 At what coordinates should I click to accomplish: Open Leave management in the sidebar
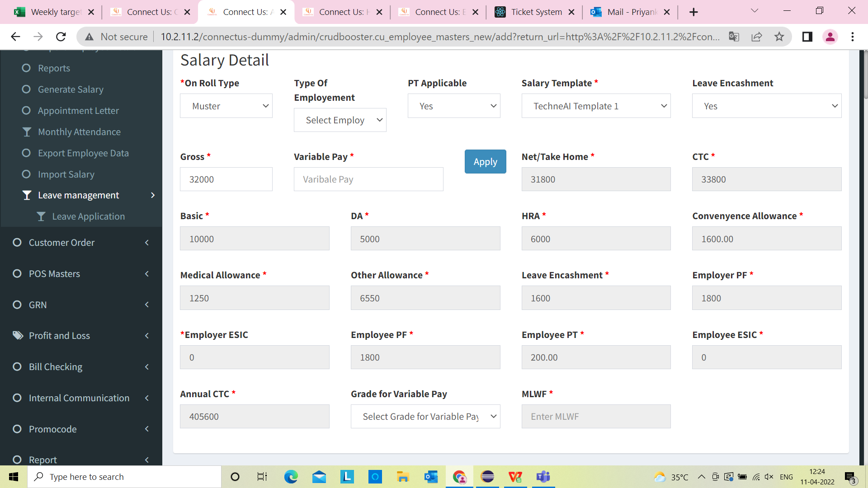coord(81,195)
